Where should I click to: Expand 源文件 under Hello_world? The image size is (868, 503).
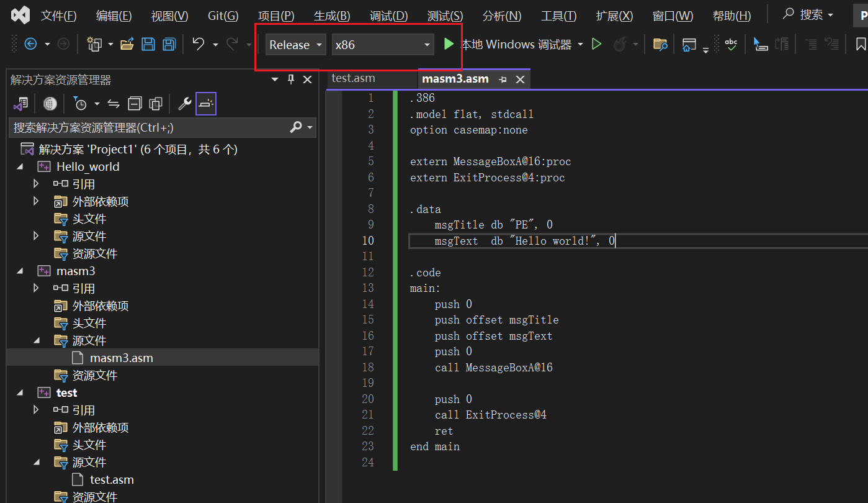tap(36, 236)
